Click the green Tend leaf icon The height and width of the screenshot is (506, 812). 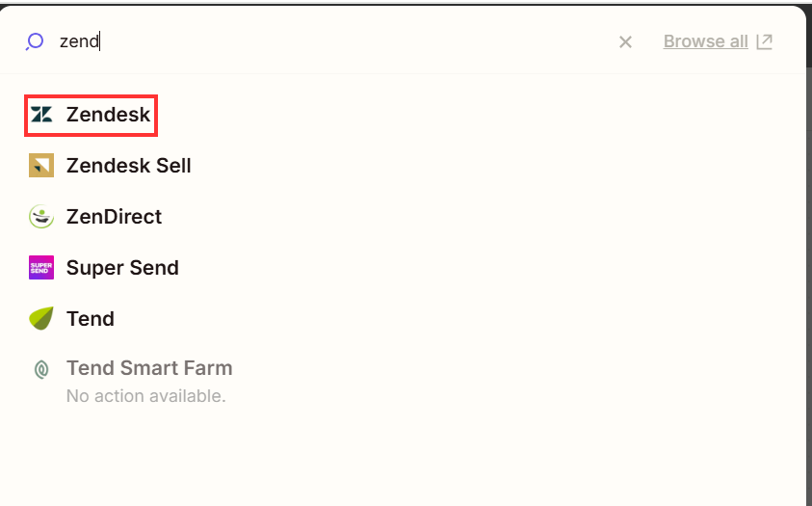41,319
